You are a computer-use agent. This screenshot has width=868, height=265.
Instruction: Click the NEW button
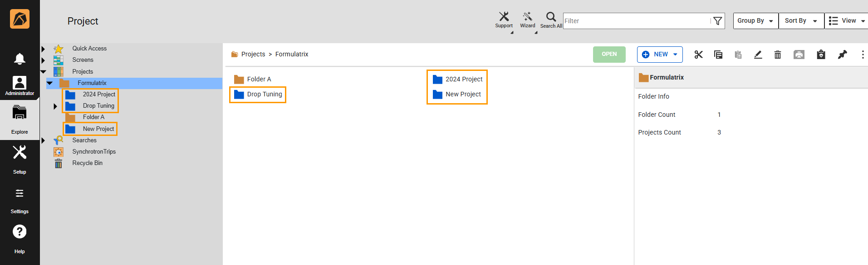pos(660,55)
